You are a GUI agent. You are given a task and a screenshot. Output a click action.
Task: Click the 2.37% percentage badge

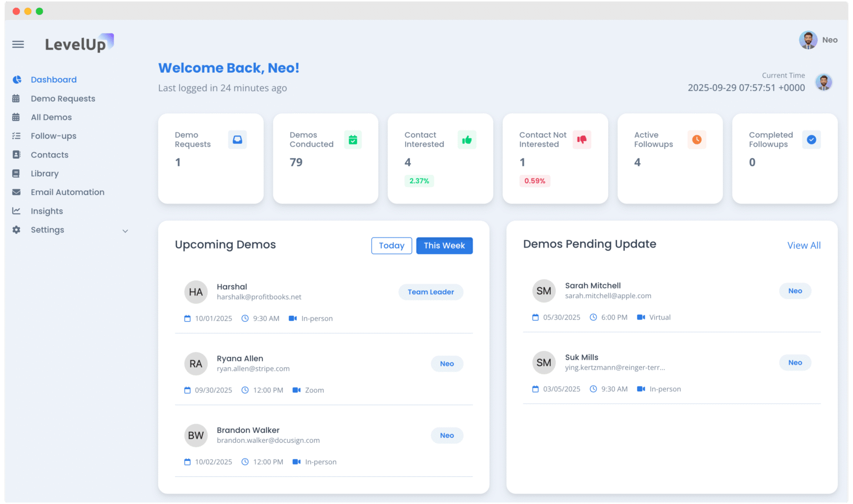[x=419, y=180]
